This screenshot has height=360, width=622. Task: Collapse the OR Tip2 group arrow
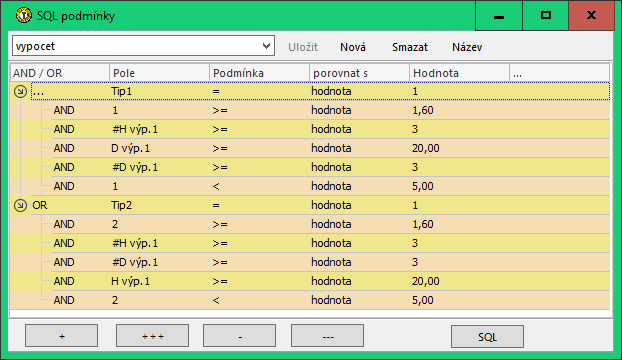(x=20, y=205)
